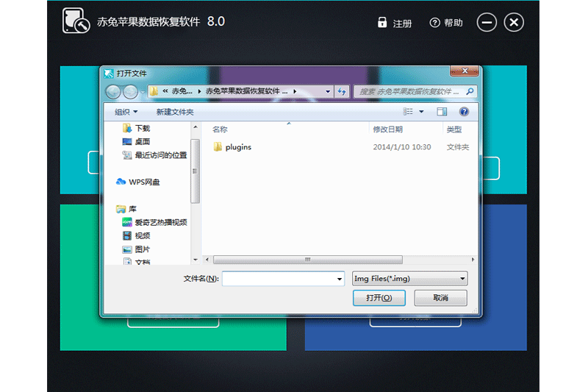Select 下载 in the navigation pane
The image size is (588, 392).
coord(136,128)
